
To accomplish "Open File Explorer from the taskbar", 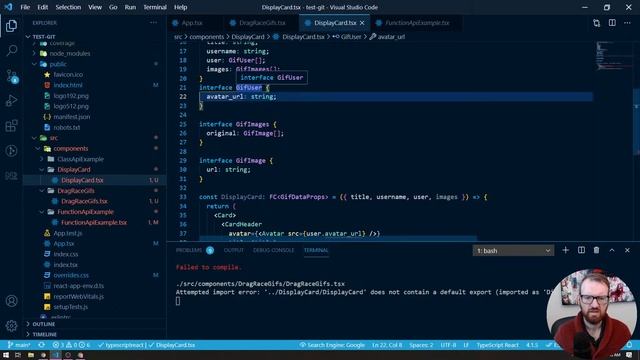I will (x=31, y=355).
